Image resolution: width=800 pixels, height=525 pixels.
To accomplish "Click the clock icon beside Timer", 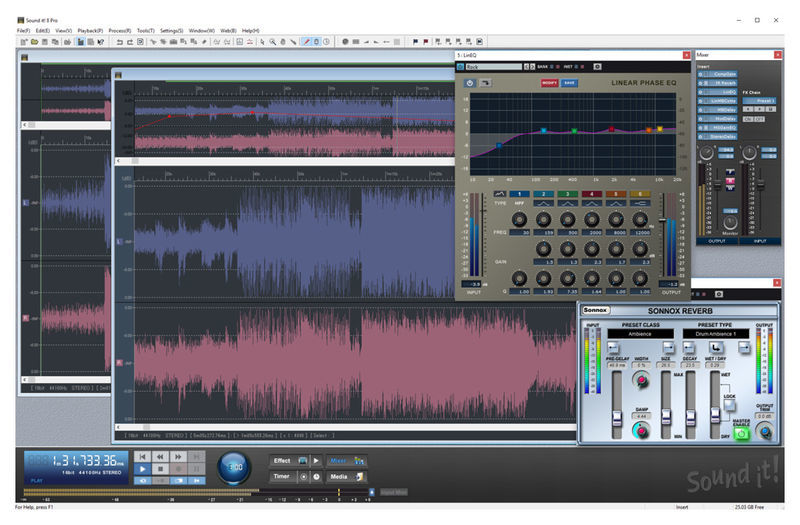I will coord(316,477).
